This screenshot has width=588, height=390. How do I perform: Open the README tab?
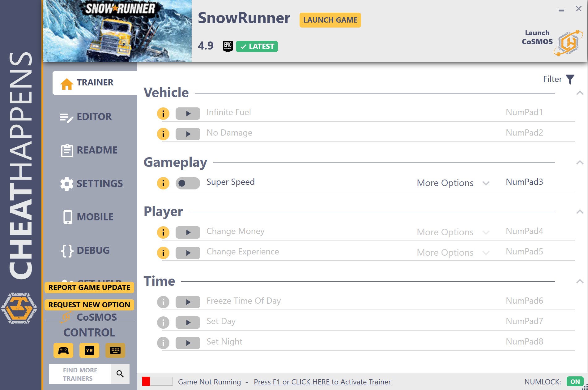click(89, 150)
